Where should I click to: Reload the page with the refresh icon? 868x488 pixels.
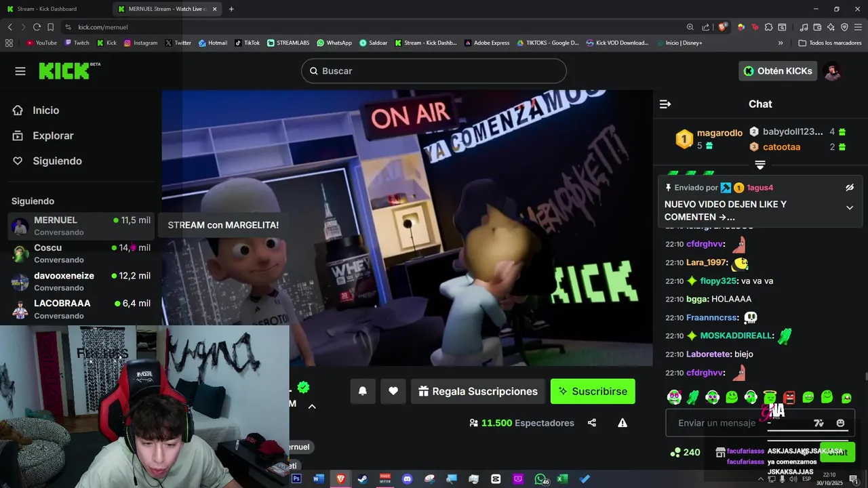tap(37, 27)
